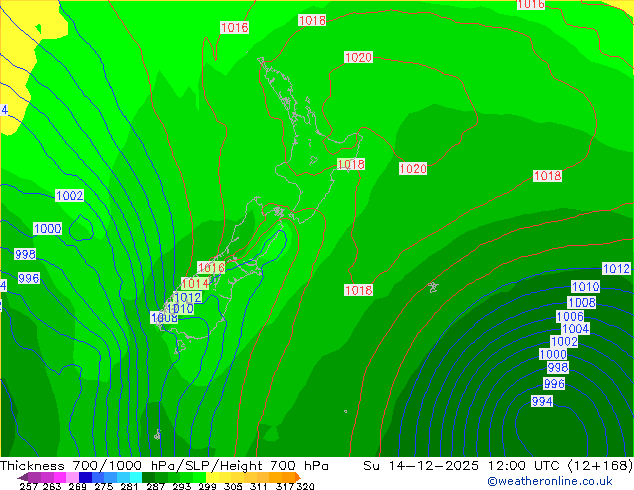The width and height of the screenshot is (634, 490).
Task: Click the topmost red 1020 isobar label
Action: (x=358, y=58)
